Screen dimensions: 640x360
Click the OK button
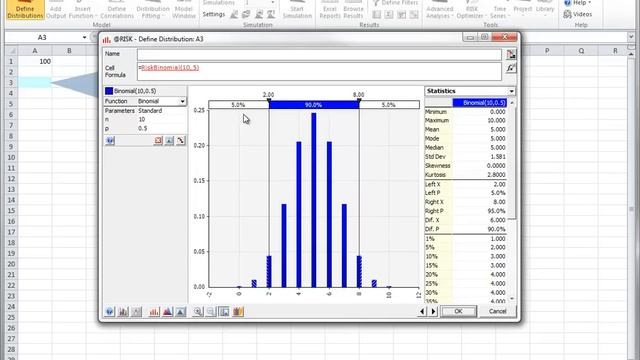coord(458,311)
